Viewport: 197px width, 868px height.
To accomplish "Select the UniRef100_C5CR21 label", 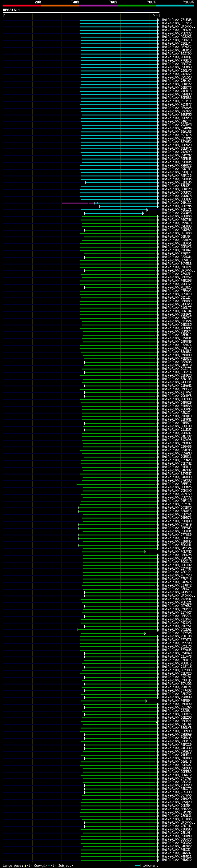I will point(176,721).
